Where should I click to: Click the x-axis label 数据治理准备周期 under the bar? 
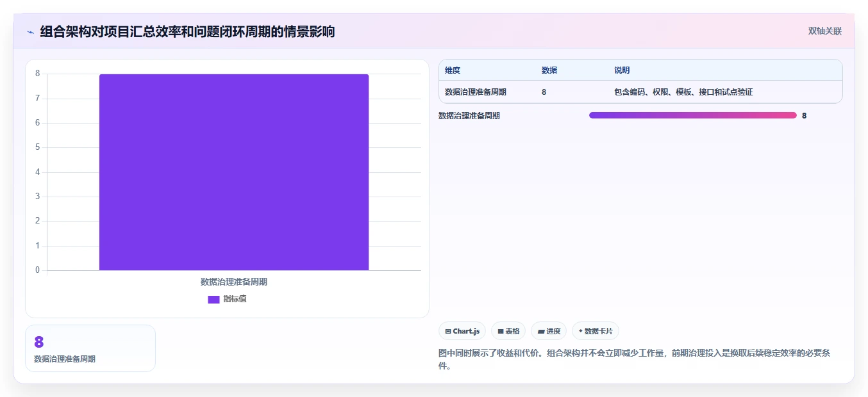pos(234,282)
